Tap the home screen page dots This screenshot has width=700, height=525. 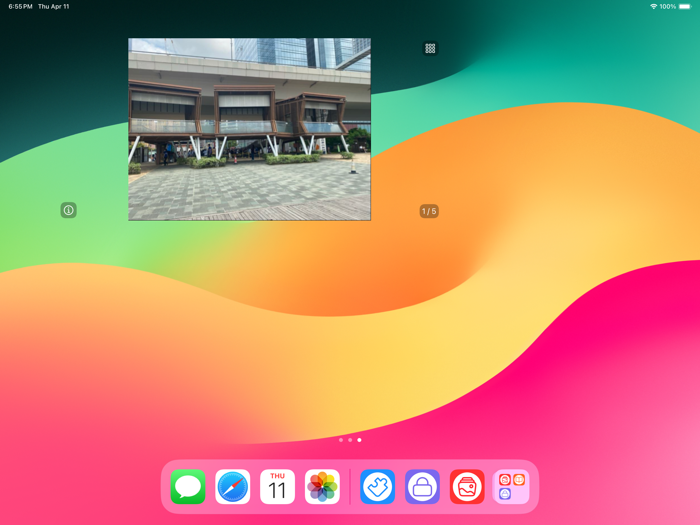pyautogui.click(x=350, y=440)
